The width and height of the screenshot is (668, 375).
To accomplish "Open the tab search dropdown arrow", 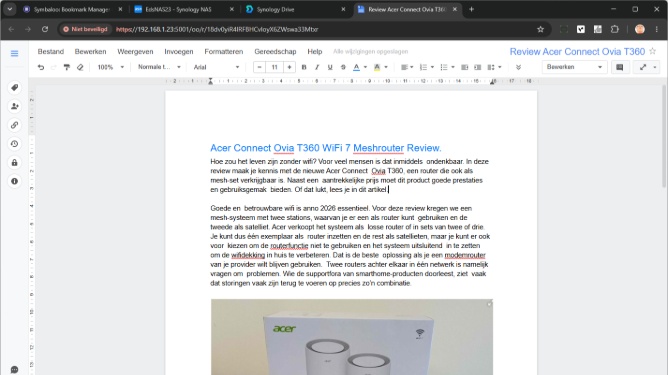I will coord(9,9).
